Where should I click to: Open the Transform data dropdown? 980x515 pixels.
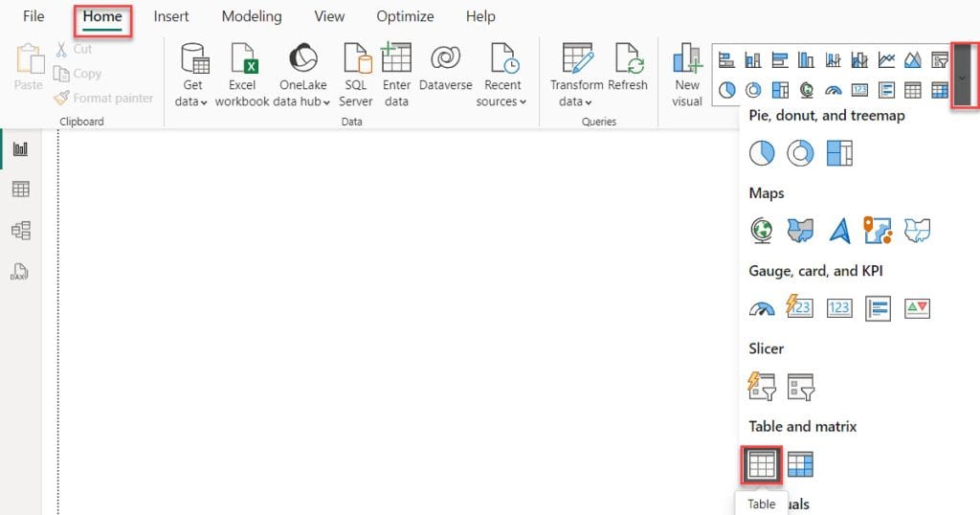[x=576, y=75]
